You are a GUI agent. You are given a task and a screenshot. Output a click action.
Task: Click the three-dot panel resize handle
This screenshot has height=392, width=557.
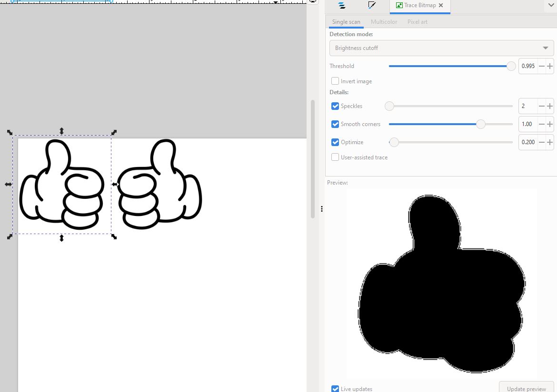322,209
